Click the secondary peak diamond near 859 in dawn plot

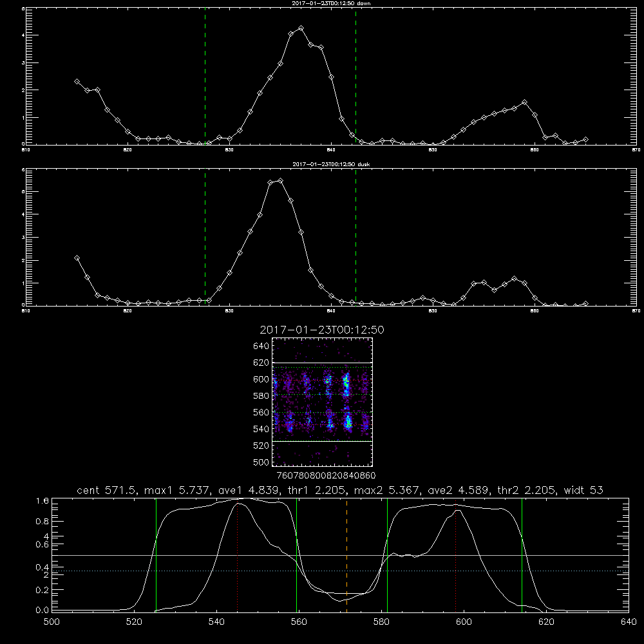[524, 102]
